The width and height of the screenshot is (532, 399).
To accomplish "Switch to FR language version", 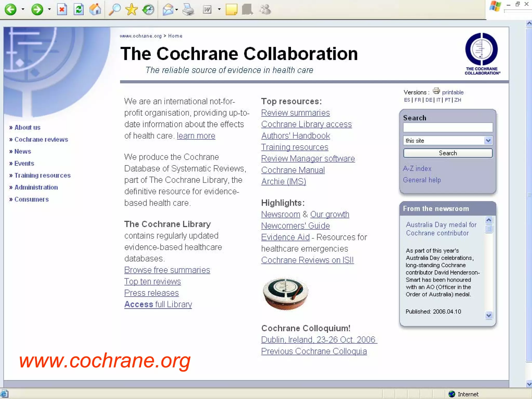I will [418, 100].
